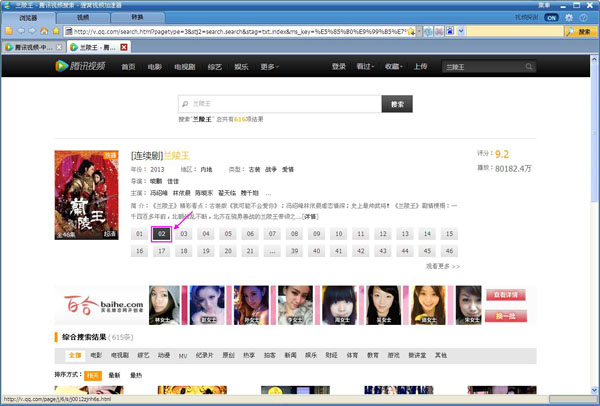Open settings gear in the title area

pyautogui.click(x=569, y=18)
